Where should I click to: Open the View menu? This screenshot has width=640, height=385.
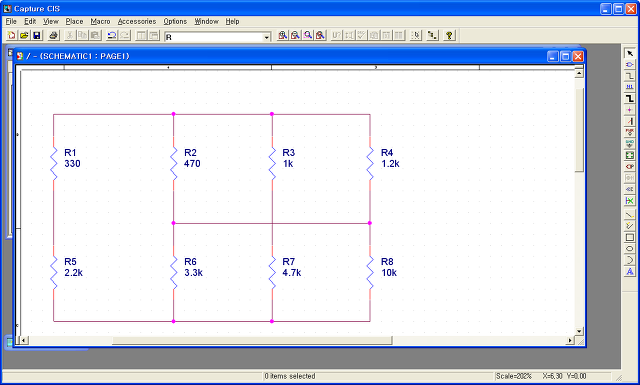(x=51, y=21)
